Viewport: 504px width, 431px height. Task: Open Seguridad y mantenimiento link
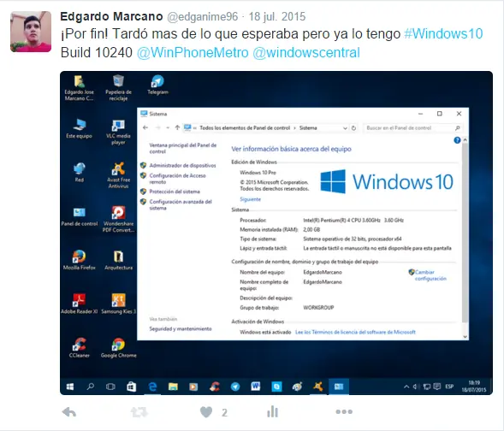point(181,328)
